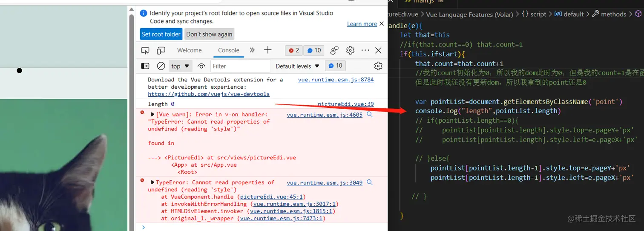Create a live expression with the eye icon
The height and width of the screenshot is (231, 644).
click(201, 66)
